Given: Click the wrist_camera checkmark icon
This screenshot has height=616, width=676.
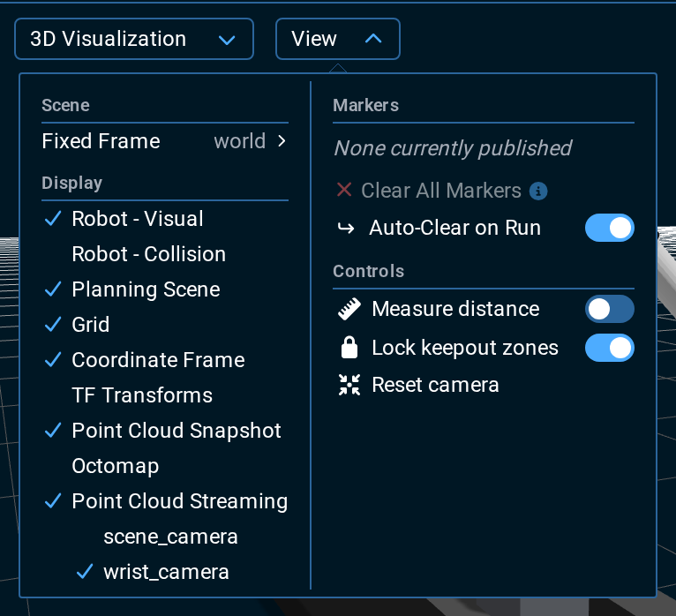Looking at the screenshot, I should pyautogui.click(x=85, y=572).
